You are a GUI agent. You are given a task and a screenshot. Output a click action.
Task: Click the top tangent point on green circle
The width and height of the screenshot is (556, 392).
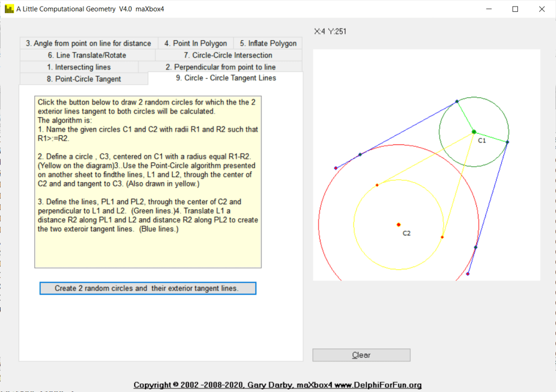(457, 102)
